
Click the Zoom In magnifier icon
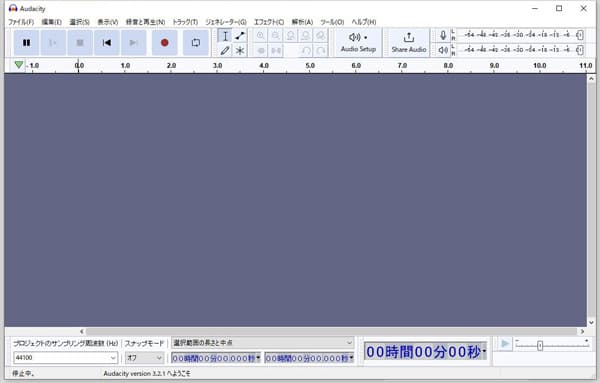point(261,36)
